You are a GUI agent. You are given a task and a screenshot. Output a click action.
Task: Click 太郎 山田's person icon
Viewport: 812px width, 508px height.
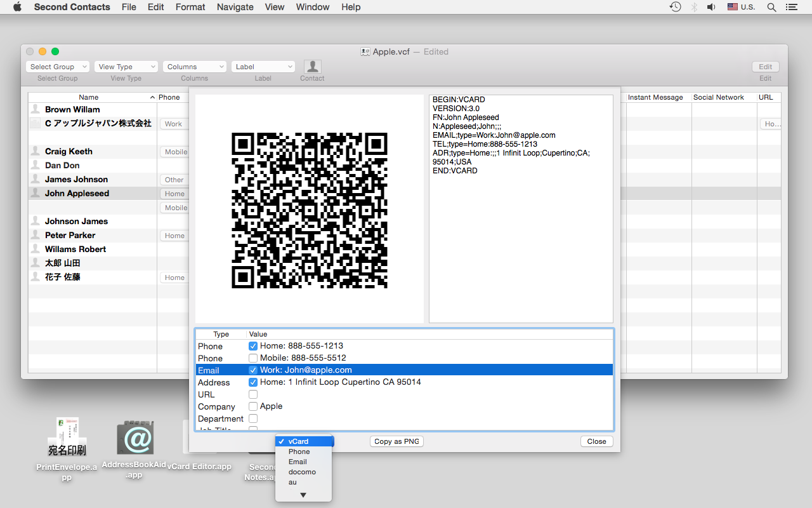[x=36, y=263]
